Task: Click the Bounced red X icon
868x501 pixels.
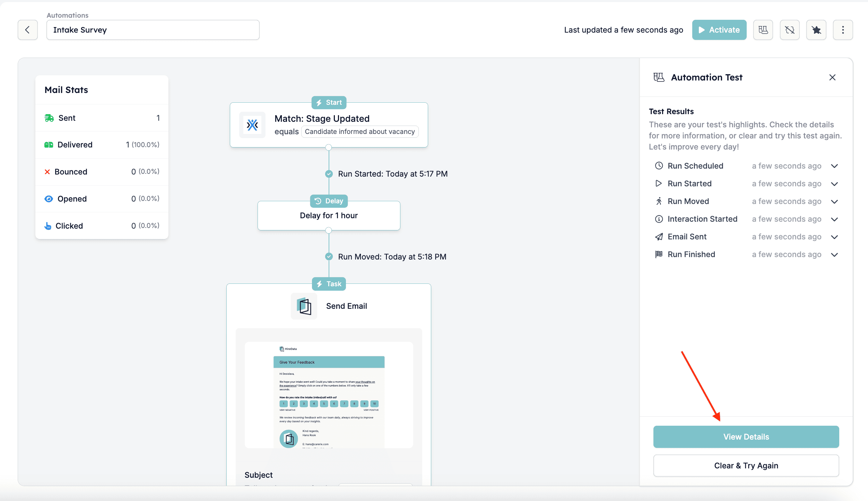Action: click(47, 172)
